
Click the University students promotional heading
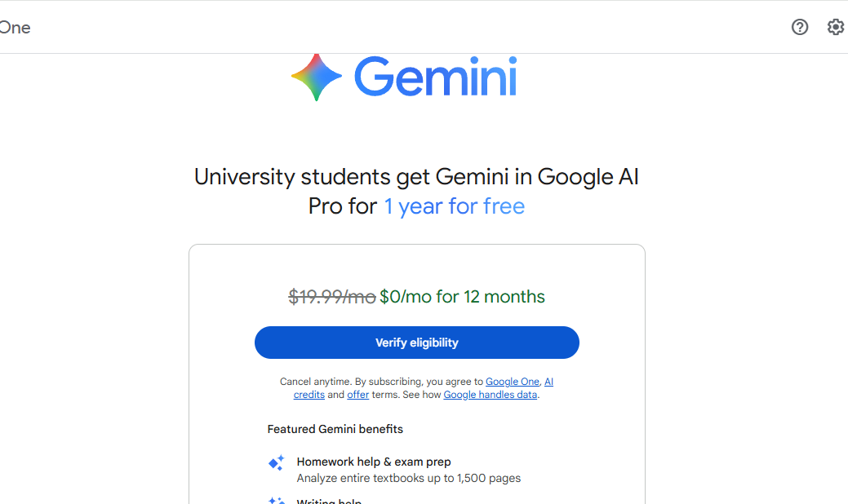click(416, 177)
